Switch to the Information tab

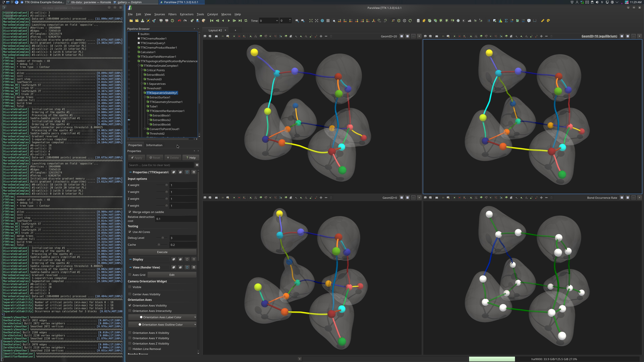[x=154, y=145]
